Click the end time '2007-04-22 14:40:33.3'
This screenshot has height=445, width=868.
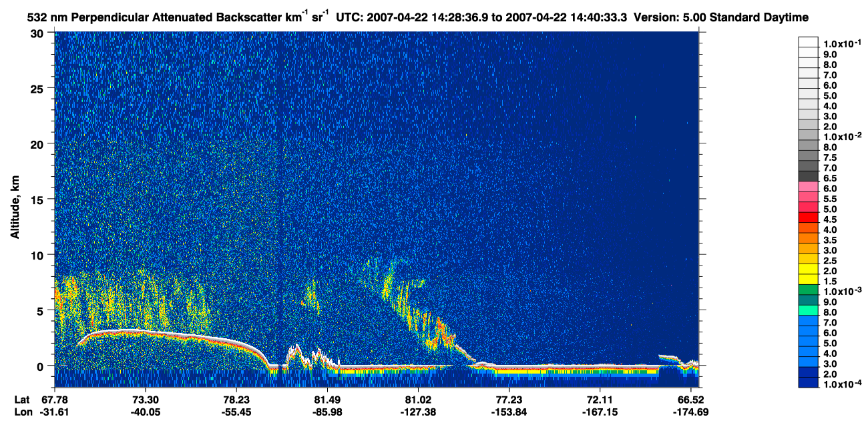coord(565,17)
